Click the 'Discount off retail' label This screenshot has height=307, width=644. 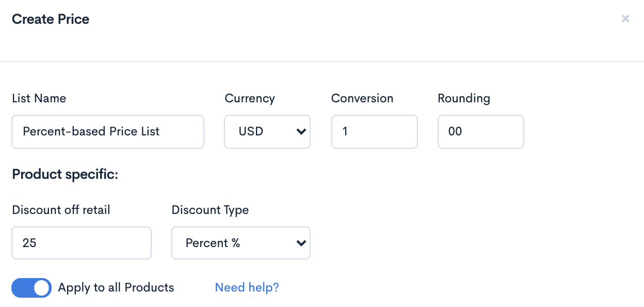coord(61,210)
